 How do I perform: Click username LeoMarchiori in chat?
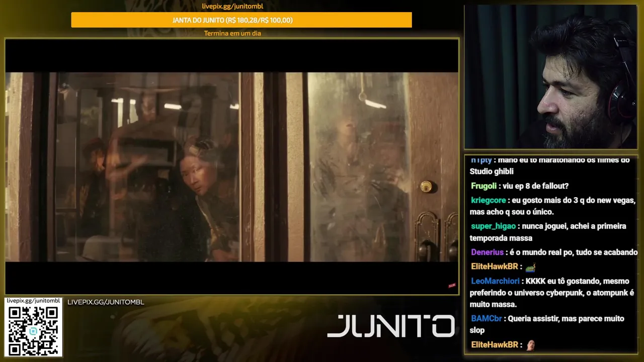495,281
